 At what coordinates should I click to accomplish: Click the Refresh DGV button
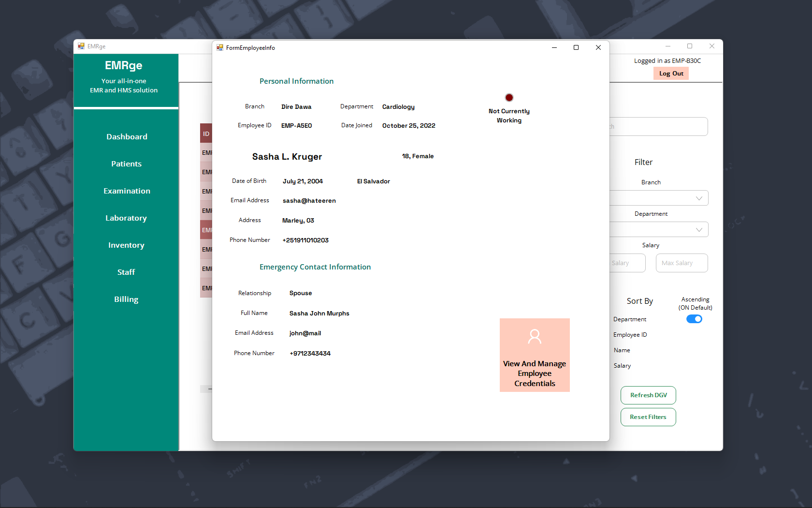click(648, 395)
